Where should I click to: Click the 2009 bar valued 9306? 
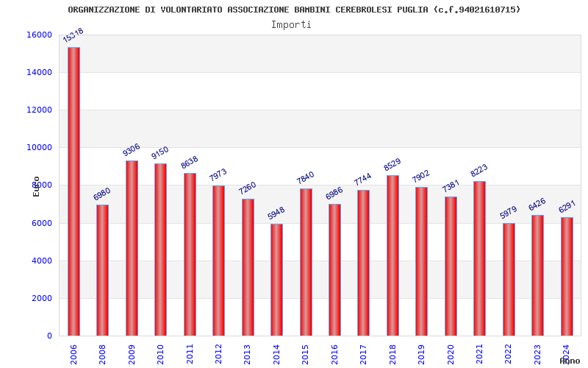132,248
